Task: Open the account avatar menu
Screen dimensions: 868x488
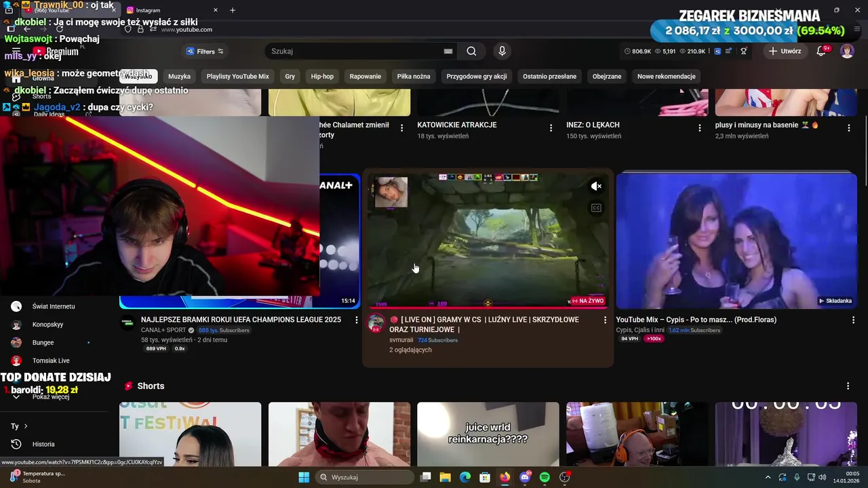Action: tap(847, 51)
